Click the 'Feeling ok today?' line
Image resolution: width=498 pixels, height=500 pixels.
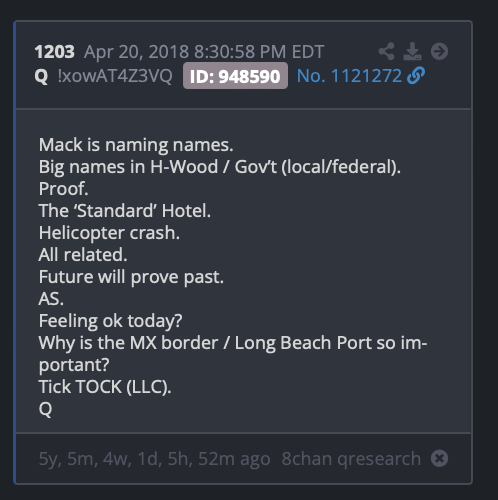[110, 321]
